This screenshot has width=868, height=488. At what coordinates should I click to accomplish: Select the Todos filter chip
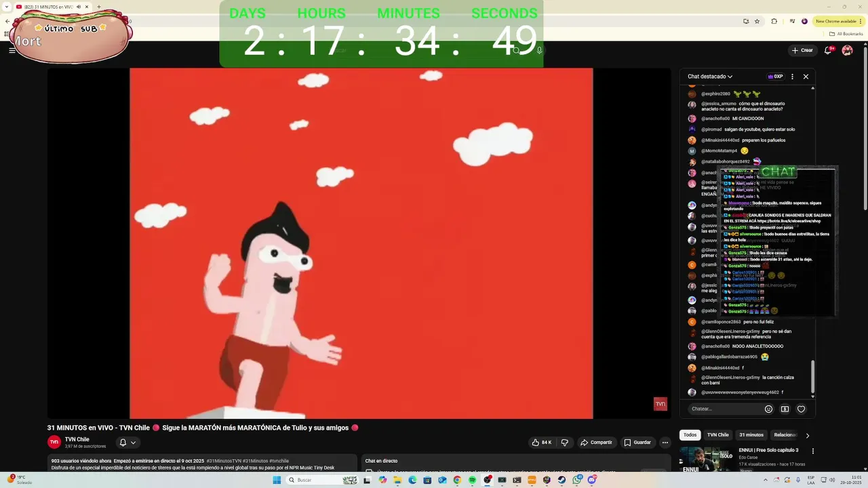click(690, 435)
